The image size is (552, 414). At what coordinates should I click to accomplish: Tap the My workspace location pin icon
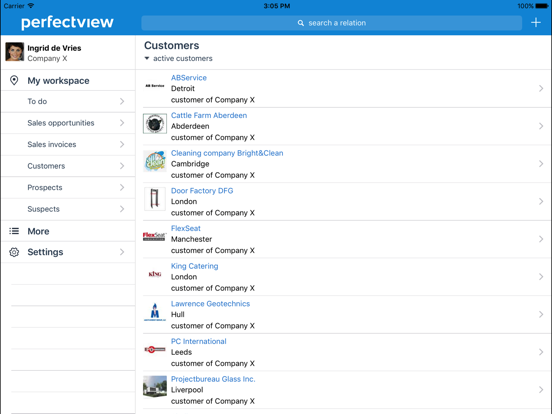(x=14, y=80)
